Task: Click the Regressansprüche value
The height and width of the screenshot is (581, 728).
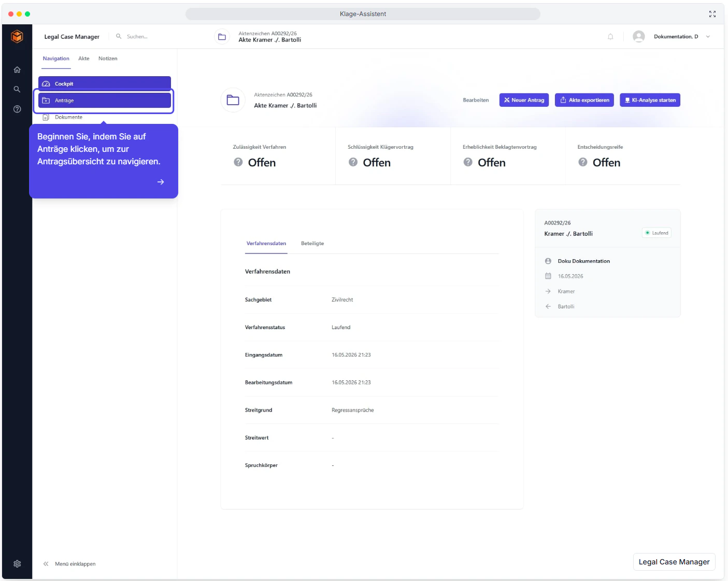Action: [x=353, y=410]
